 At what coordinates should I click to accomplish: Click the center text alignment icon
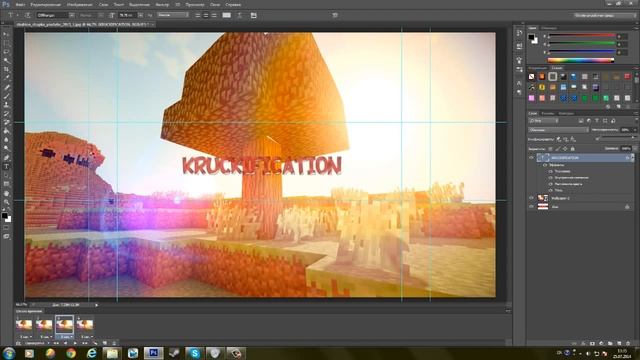[x=206, y=15]
